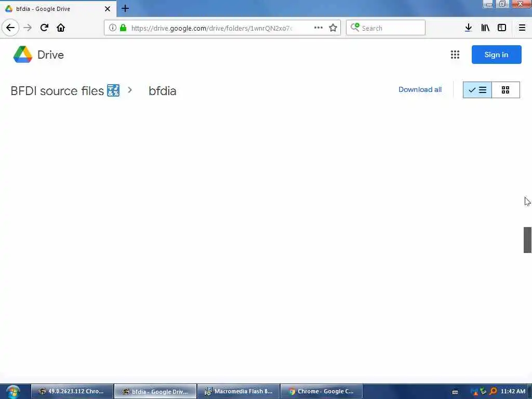Image resolution: width=532 pixels, height=399 pixels.
Task: Sign in to Google Drive
Action: [496, 55]
